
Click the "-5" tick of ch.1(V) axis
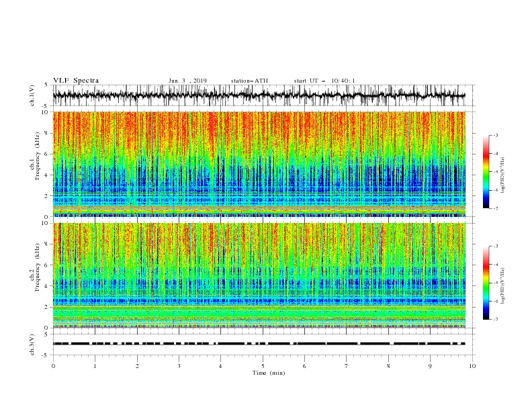click(46, 106)
